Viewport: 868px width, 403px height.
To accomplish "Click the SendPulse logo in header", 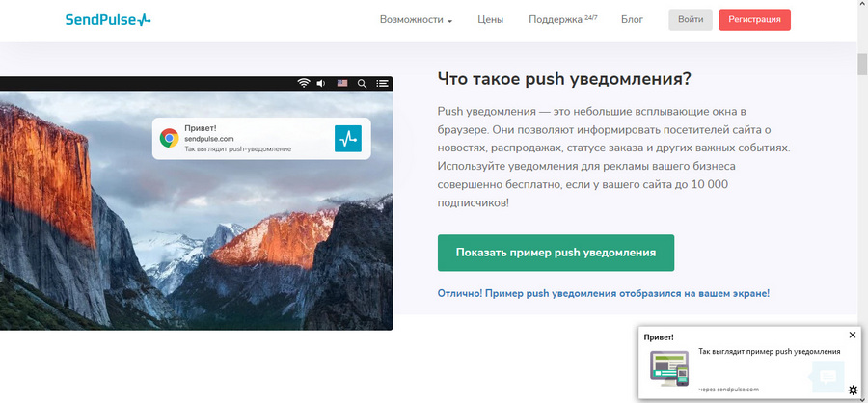I will pos(107,19).
